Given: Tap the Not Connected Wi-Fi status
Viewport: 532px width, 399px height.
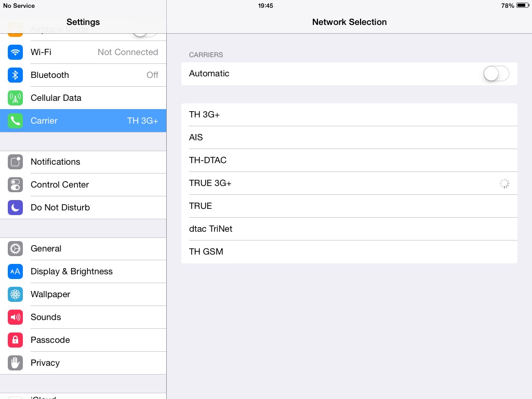Looking at the screenshot, I should [x=128, y=52].
